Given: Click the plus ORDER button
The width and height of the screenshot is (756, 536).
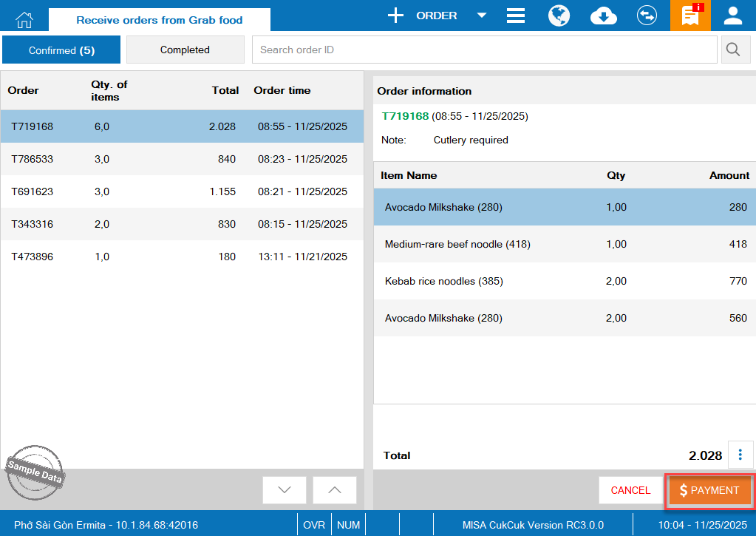Looking at the screenshot, I should click(423, 16).
